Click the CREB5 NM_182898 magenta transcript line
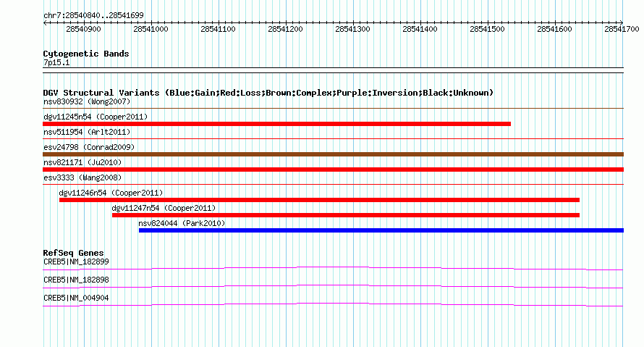 coord(333,287)
